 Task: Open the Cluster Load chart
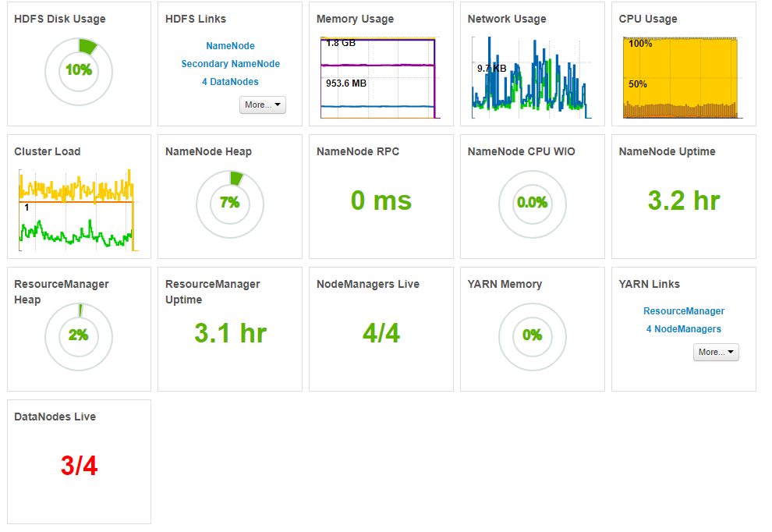[x=78, y=211]
